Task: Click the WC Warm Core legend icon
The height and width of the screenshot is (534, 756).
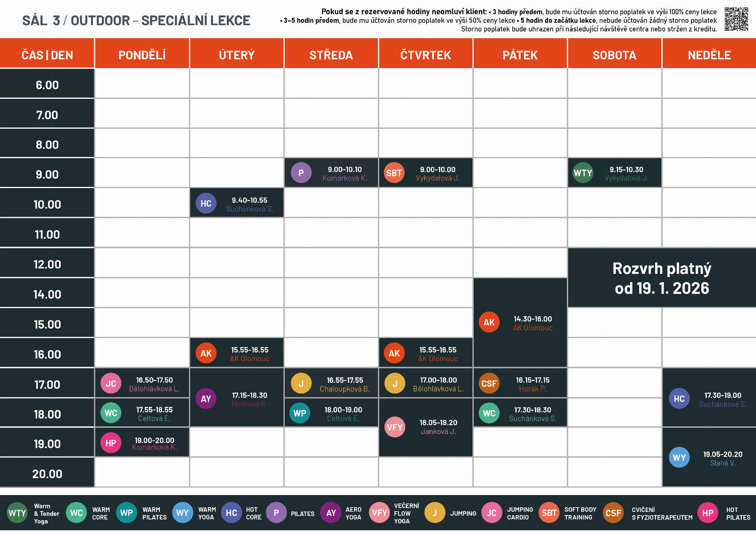Action: coord(76,513)
